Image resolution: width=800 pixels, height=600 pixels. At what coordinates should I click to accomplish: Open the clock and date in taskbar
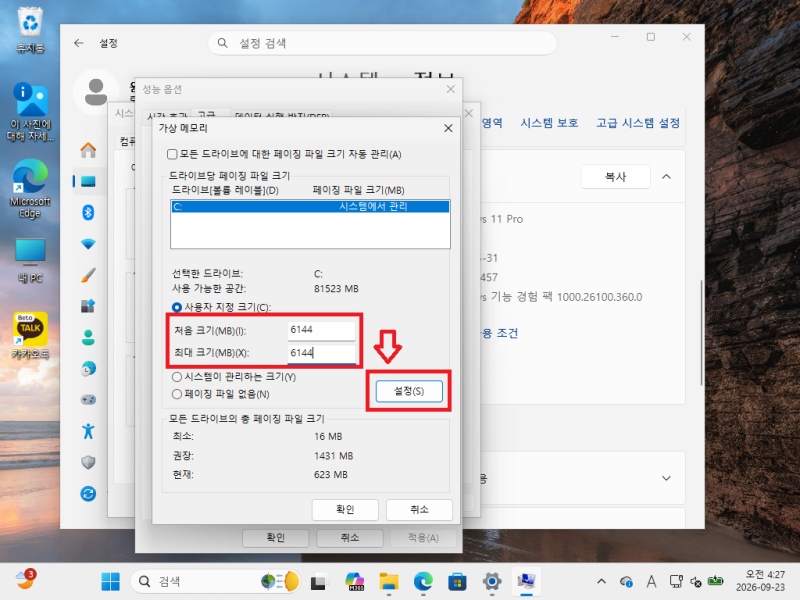(x=760, y=581)
